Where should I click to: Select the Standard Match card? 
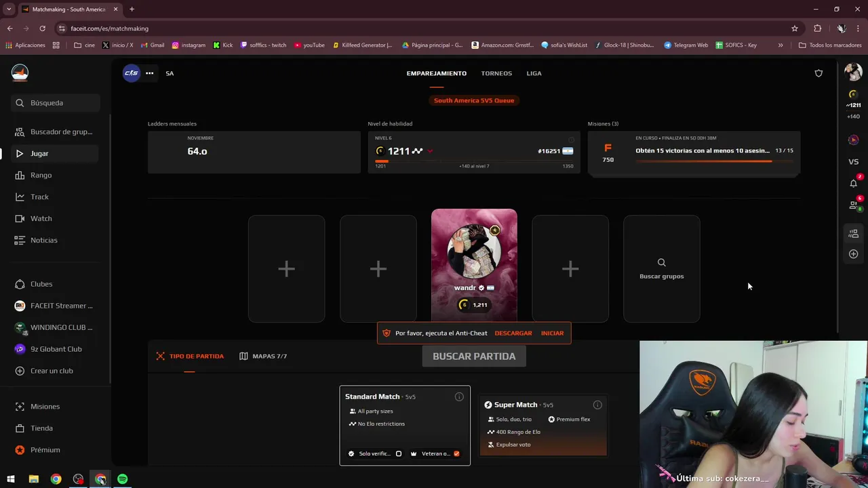click(x=405, y=426)
